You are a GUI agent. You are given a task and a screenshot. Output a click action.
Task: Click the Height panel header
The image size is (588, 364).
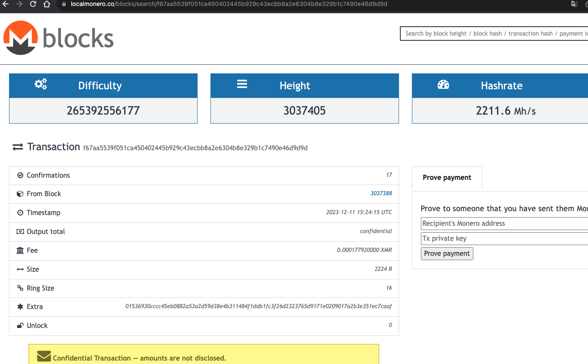point(305,86)
